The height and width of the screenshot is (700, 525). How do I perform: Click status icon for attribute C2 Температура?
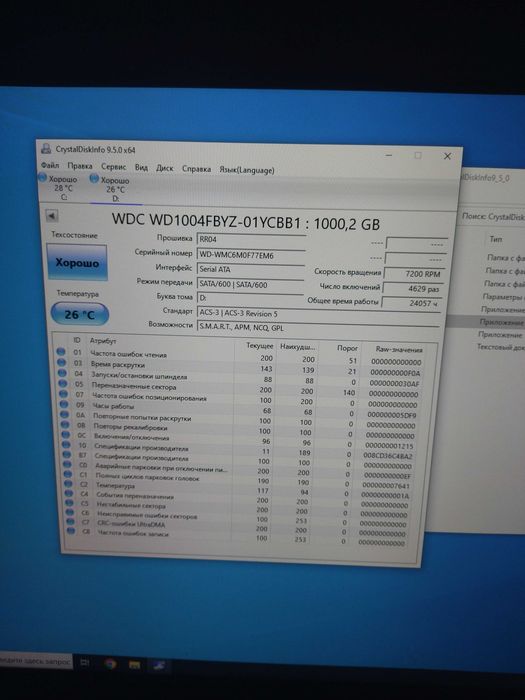[68, 483]
